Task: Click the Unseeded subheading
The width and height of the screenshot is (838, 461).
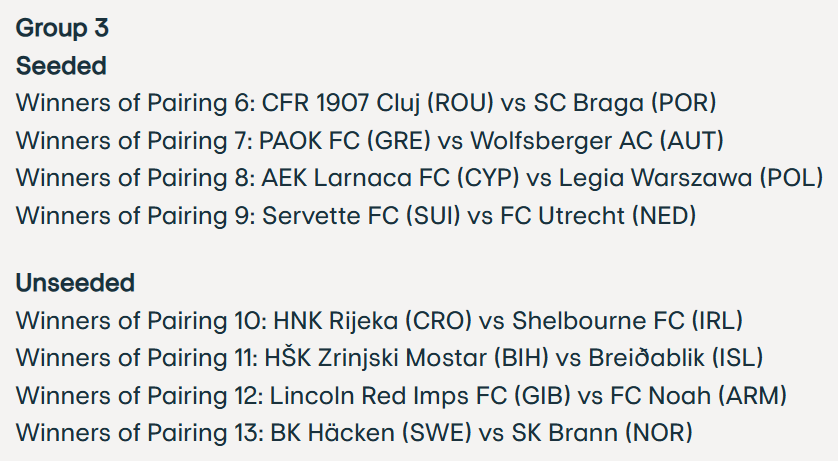Action: click(75, 283)
